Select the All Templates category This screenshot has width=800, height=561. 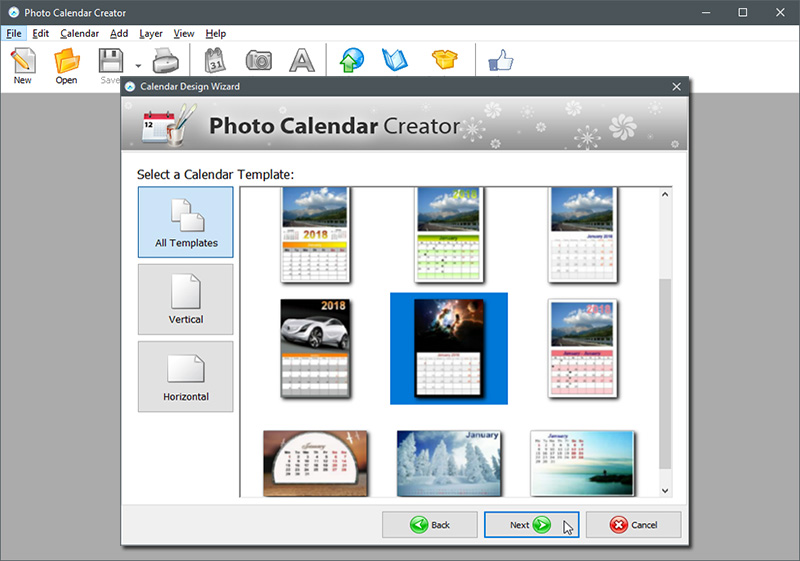point(186,222)
